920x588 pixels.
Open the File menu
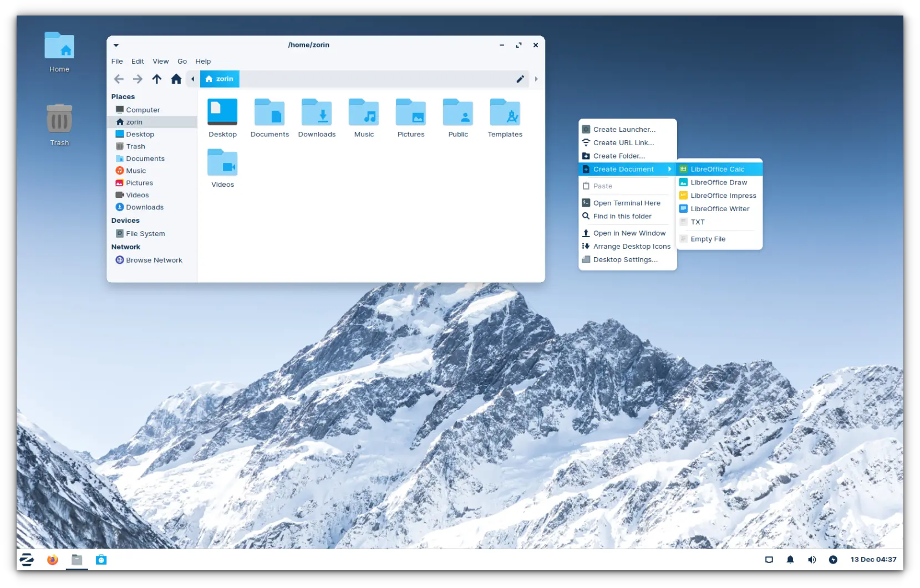117,62
